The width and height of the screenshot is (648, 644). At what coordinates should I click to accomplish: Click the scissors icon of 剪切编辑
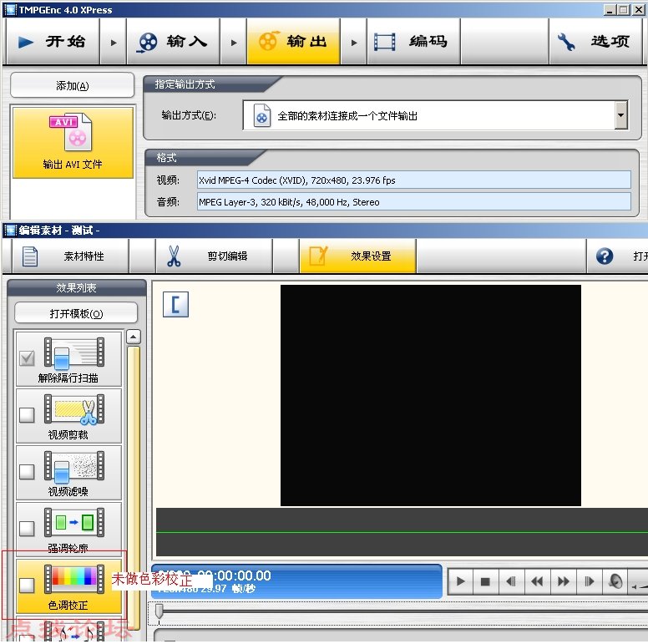174,256
